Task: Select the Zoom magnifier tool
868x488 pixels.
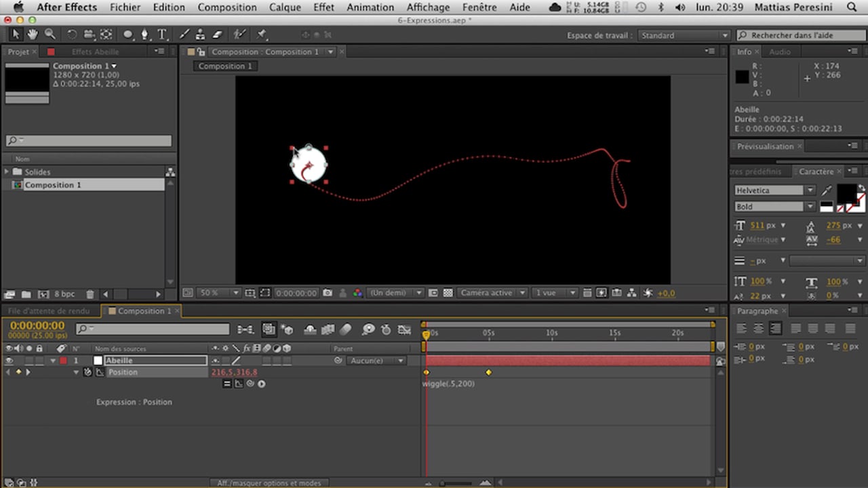Action: [50, 34]
